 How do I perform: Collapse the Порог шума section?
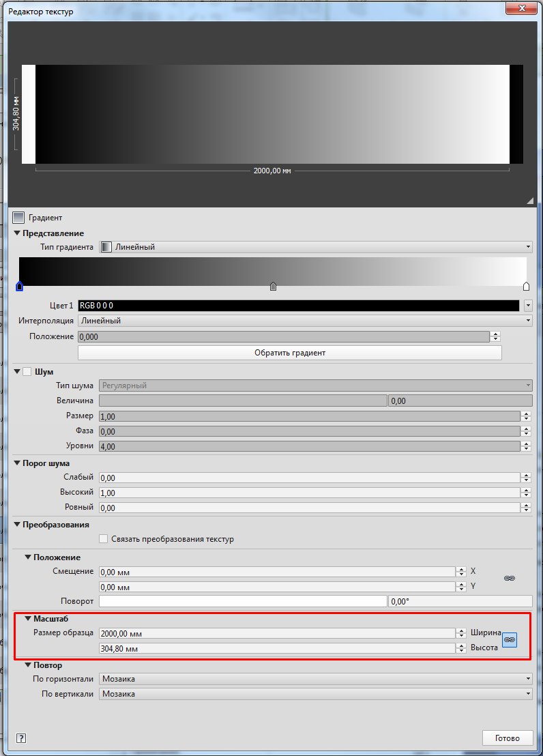17,463
